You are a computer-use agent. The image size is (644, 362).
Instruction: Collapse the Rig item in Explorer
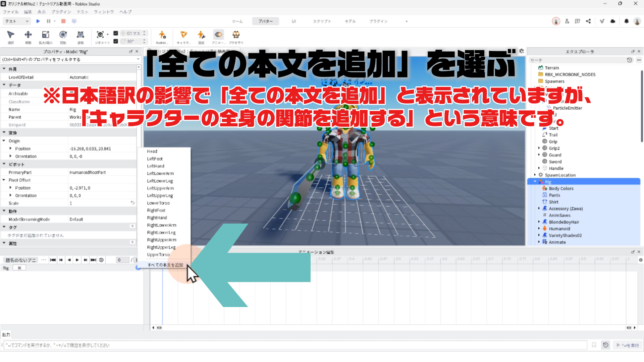click(x=535, y=182)
